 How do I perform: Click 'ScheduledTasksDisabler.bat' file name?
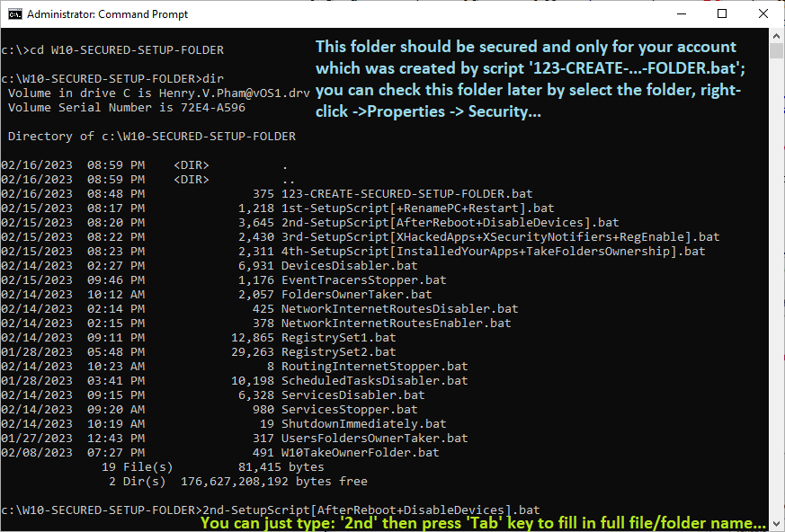pos(374,381)
